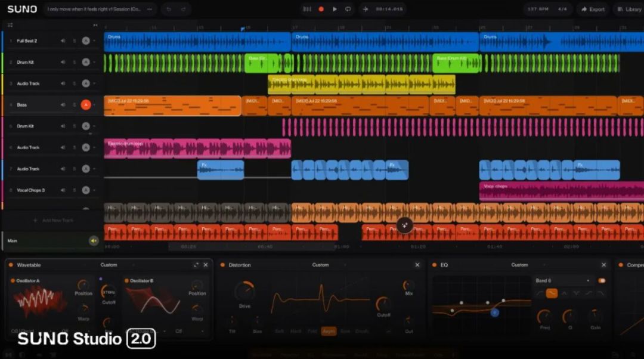Mute the Bass track

coord(63,105)
